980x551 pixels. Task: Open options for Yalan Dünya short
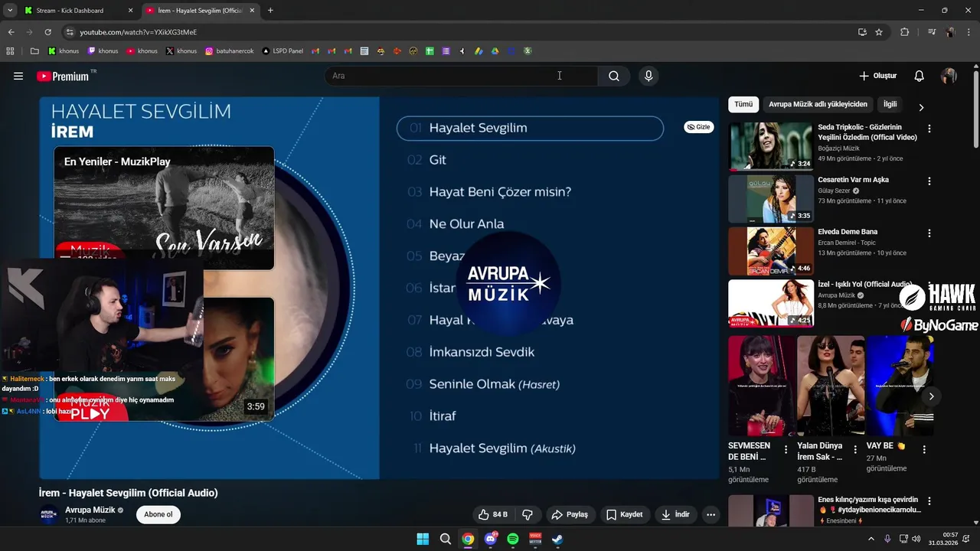tap(854, 450)
